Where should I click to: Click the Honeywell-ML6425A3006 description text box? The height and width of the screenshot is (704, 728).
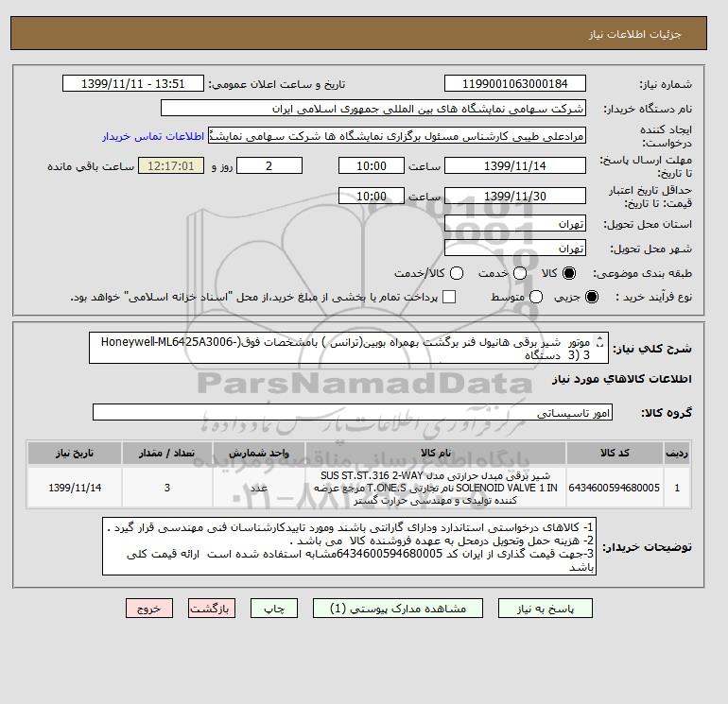coord(348,348)
